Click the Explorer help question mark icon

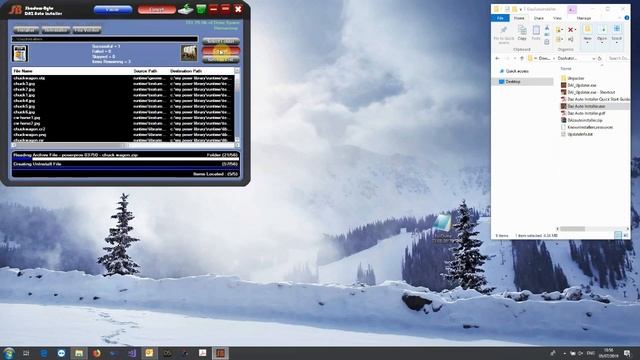coord(627,18)
